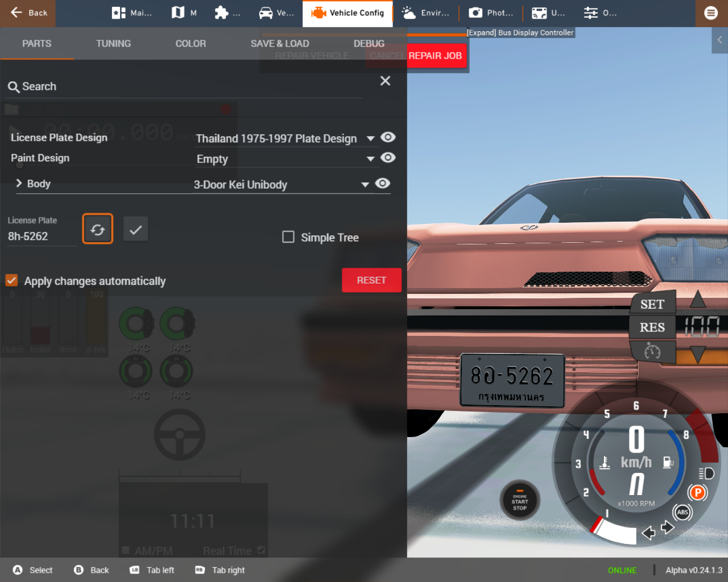Viewport: 728px width, 582px height.
Task: Open the Environment tab
Action: click(425, 13)
